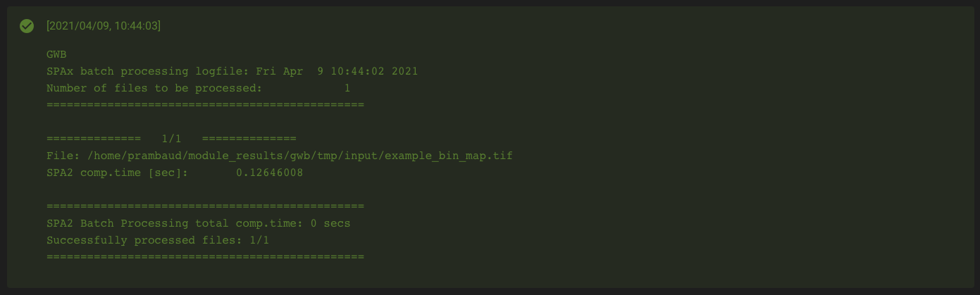Click the timestamp [2021/04/09, 10:44:03]
This screenshot has height=295, width=980.
coord(104,26)
